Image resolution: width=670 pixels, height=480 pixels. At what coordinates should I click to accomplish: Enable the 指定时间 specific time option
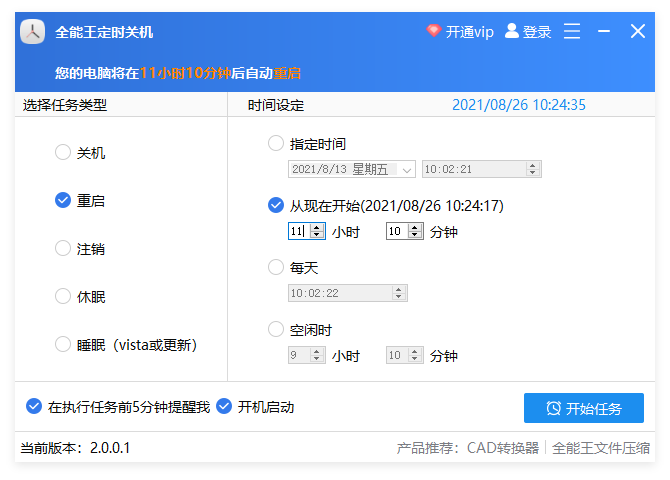point(276,144)
